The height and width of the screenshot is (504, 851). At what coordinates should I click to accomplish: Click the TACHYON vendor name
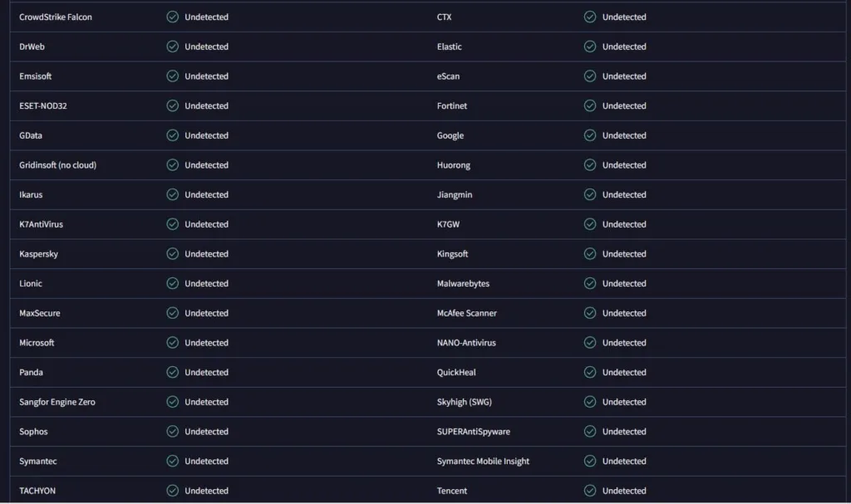(x=37, y=491)
